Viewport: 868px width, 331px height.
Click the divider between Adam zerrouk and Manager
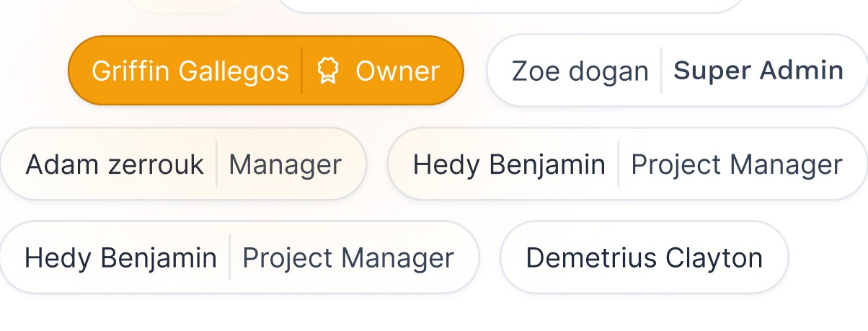pyautogui.click(x=216, y=164)
